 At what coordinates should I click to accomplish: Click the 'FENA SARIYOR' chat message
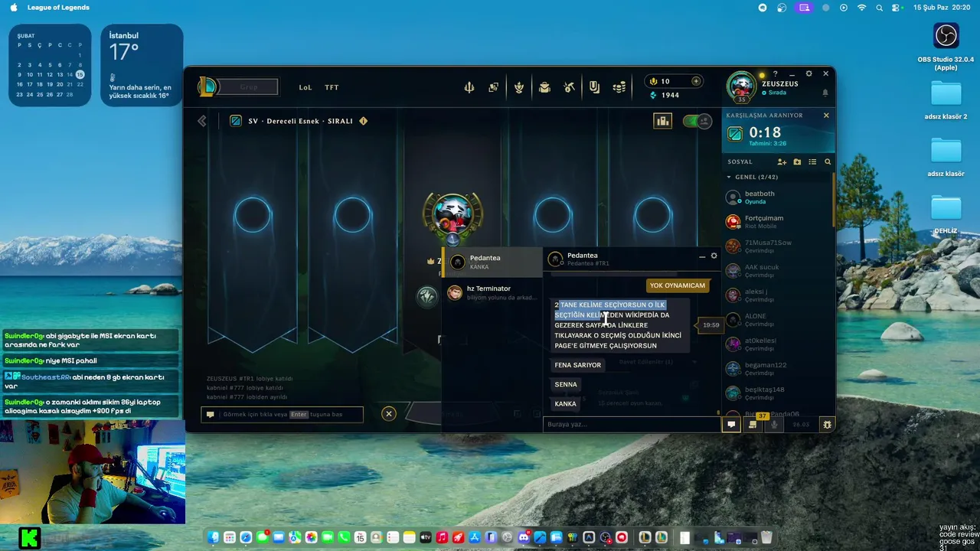(x=578, y=365)
